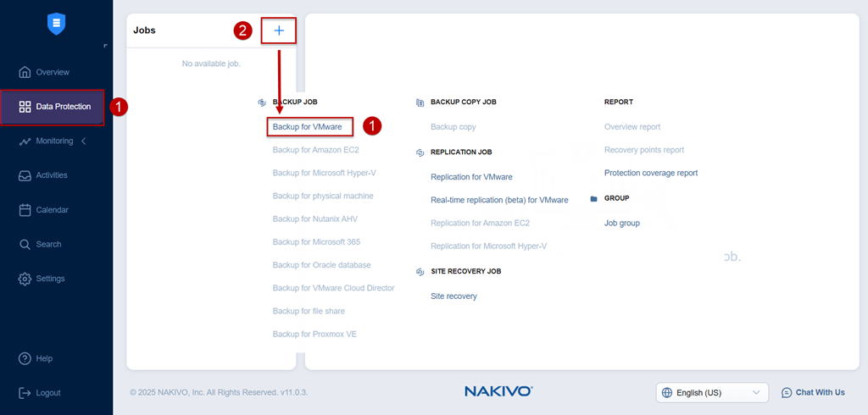Click the REPORT heading
Screen dimensions: 868x415
tap(619, 102)
